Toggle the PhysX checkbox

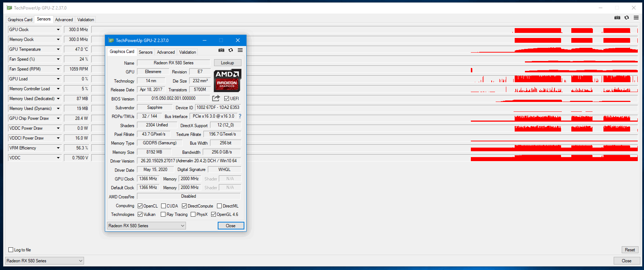pyautogui.click(x=193, y=214)
